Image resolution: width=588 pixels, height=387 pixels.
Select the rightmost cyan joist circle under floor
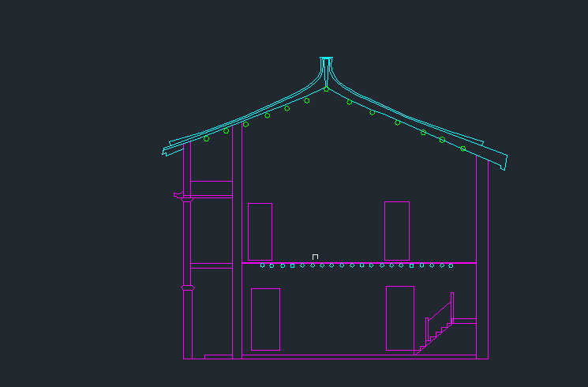(451, 265)
